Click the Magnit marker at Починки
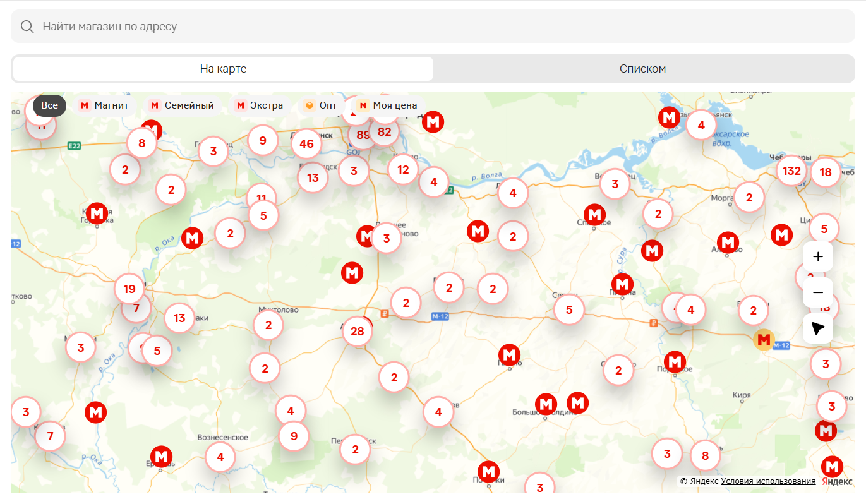 (488, 471)
